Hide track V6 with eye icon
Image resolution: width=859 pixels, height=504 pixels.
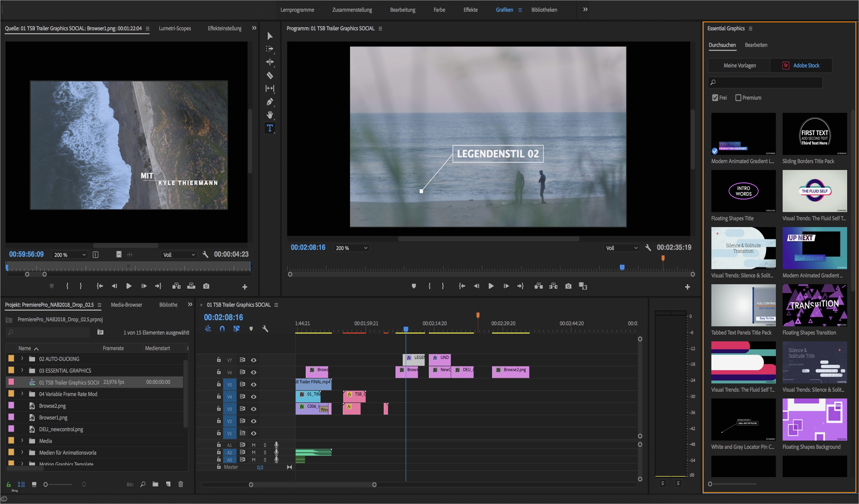point(254,372)
